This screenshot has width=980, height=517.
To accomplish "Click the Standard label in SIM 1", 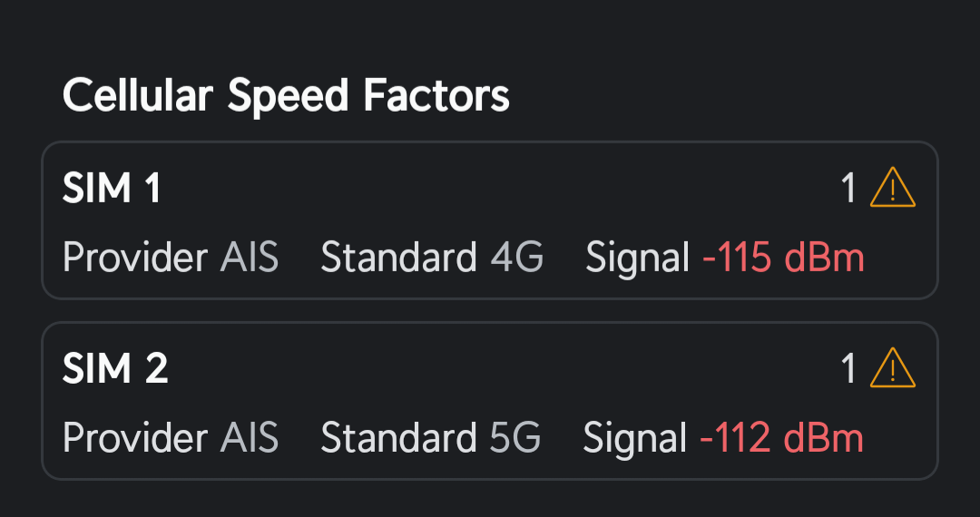I will tap(398, 258).
